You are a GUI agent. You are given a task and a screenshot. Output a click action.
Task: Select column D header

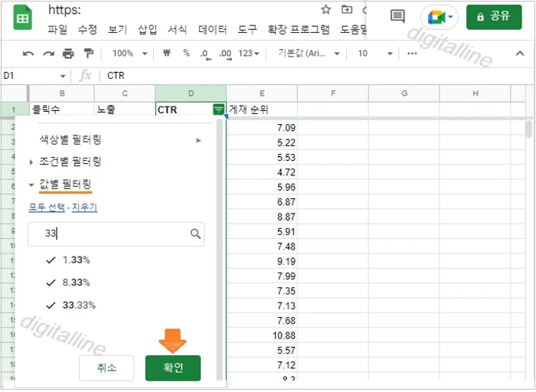191,93
